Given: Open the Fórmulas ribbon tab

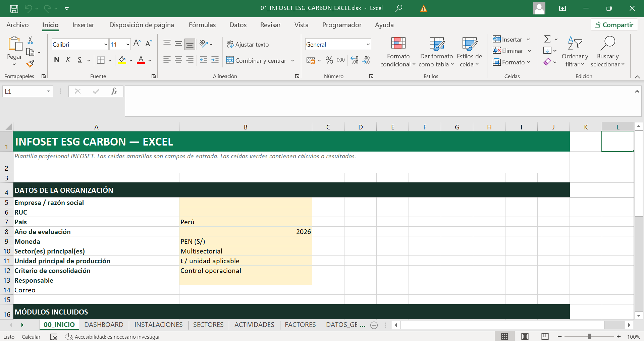Looking at the screenshot, I should [x=202, y=25].
